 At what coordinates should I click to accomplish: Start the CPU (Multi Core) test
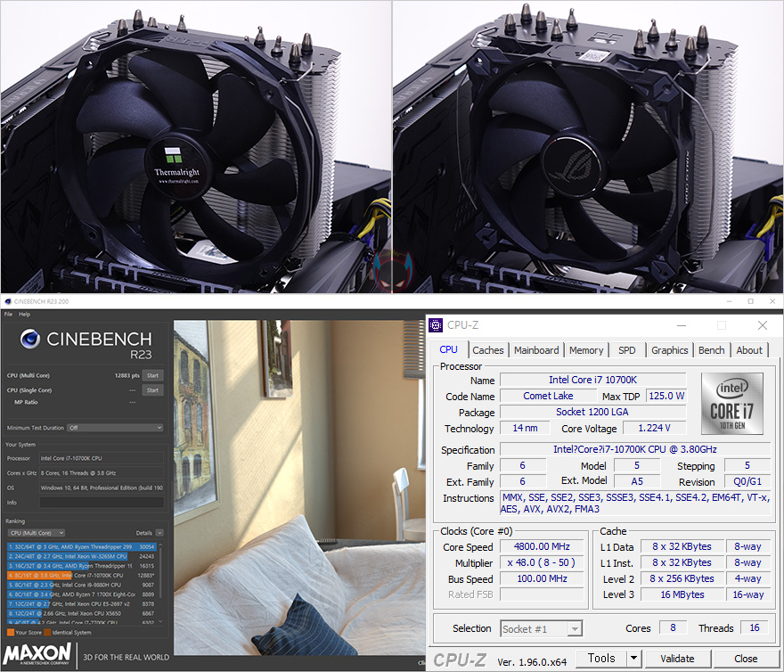click(x=153, y=375)
